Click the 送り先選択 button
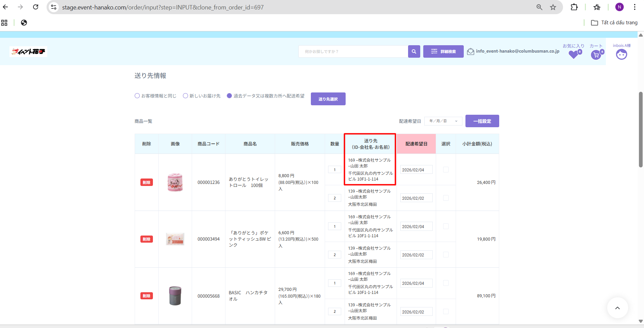Image resolution: width=644 pixels, height=328 pixels. [x=328, y=99]
